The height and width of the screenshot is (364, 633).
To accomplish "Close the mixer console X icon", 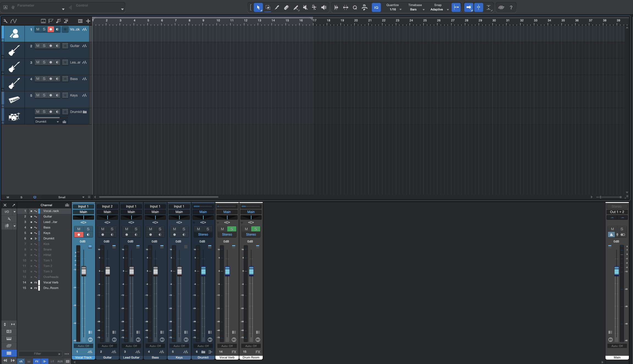I will tap(5, 205).
